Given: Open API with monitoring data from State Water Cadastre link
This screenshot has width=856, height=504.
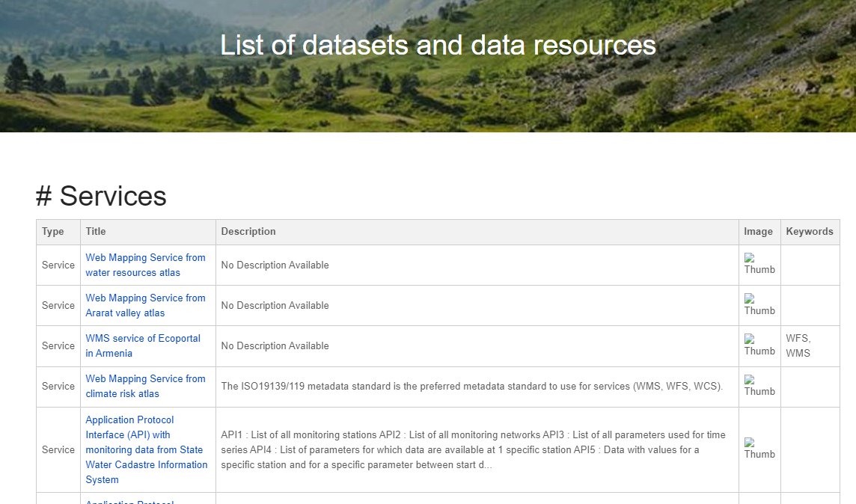Looking at the screenshot, I should [x=147, y=449].
